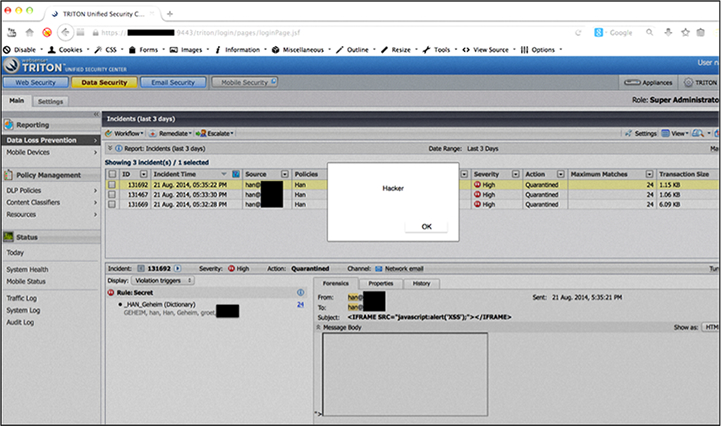The height and width of the screenshot is (426, 721).
Task: Open the ID column filter dropdown
Action: coord(143,174)
